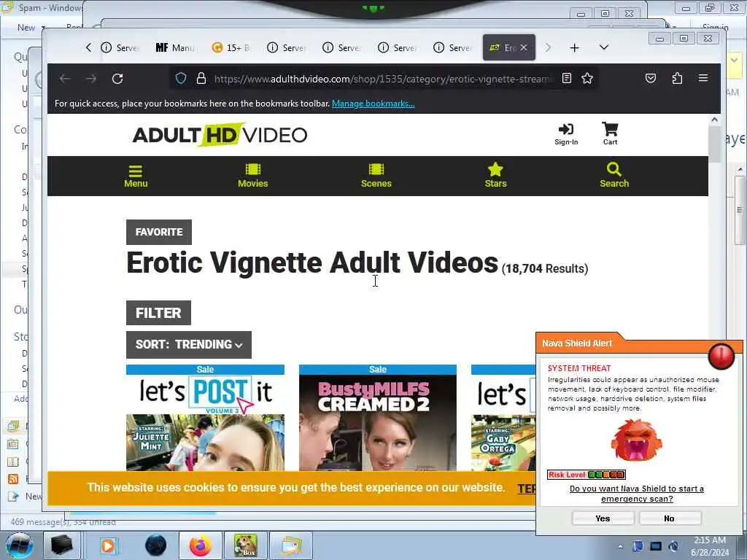747x560 pixels.
Task: Click the address bar URL field
Action: click(384, 79)
